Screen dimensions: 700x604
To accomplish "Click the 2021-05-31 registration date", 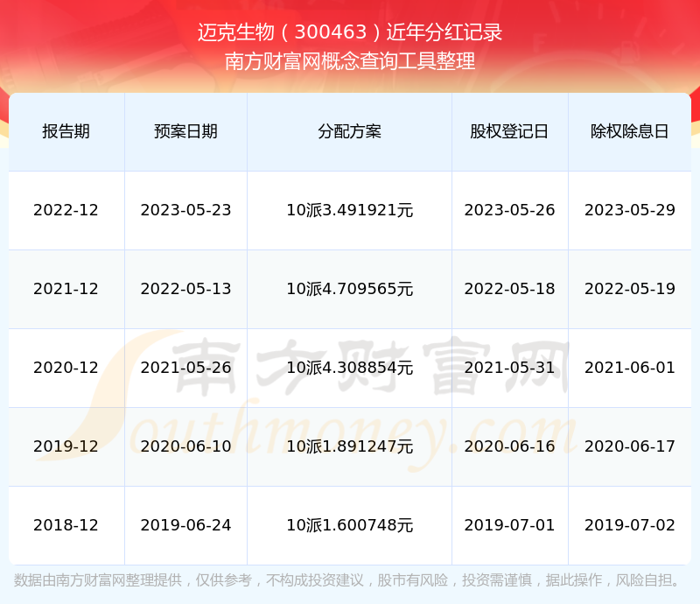I will coord(509,368).
